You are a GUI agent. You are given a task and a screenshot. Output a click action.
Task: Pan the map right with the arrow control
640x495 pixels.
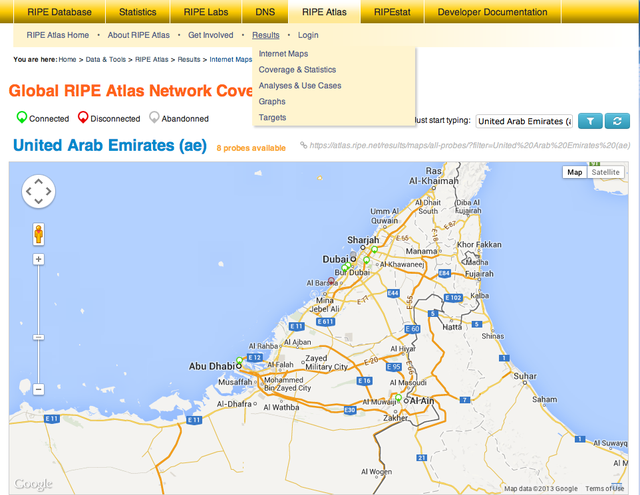pos(48,191)
